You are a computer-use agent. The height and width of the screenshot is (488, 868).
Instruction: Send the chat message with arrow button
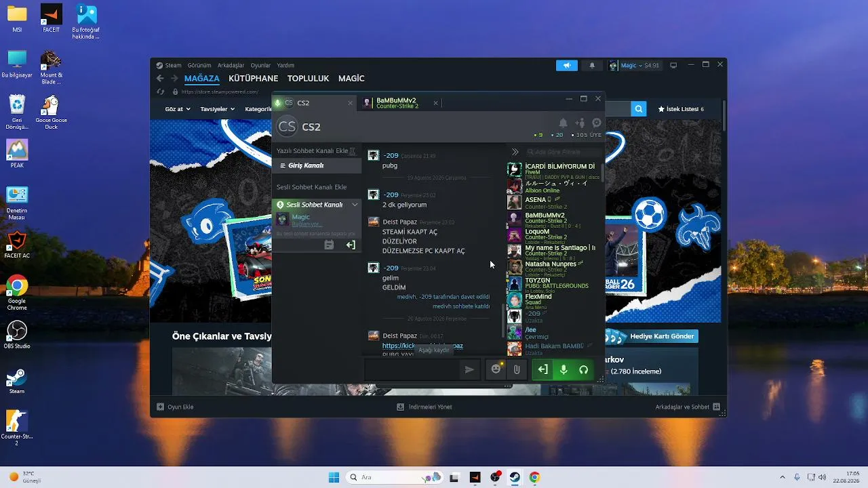click(x=469, y=369)
